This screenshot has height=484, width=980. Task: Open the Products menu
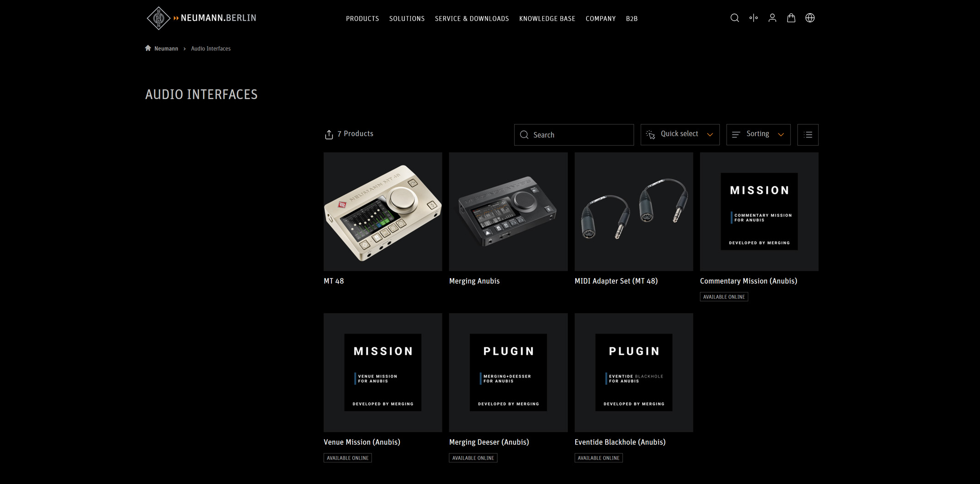tap(362, 19)
